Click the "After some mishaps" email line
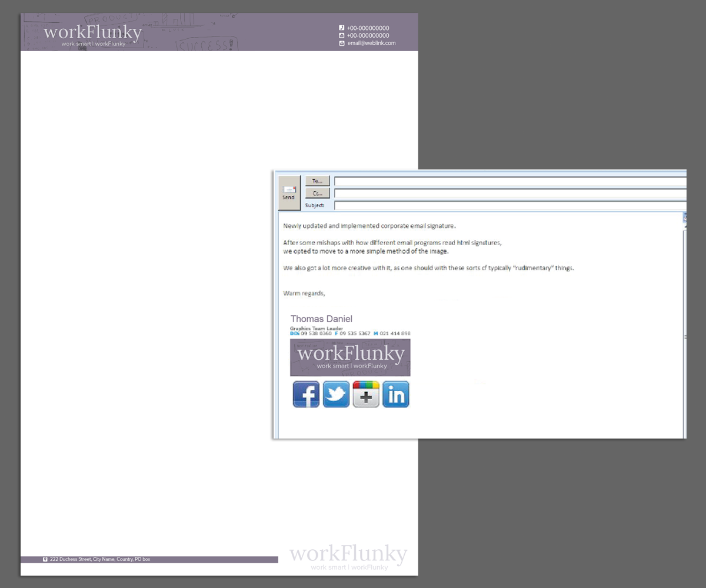 click(392, 242)
